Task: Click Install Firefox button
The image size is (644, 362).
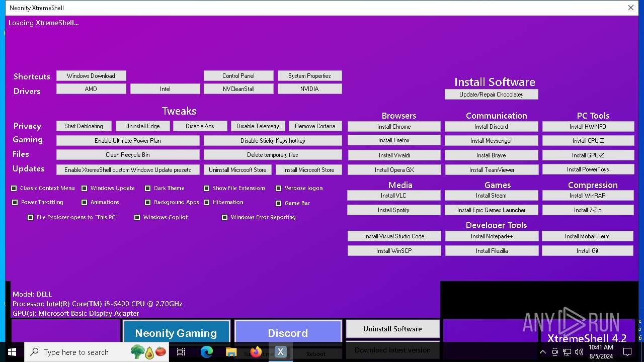Action: 394,140
